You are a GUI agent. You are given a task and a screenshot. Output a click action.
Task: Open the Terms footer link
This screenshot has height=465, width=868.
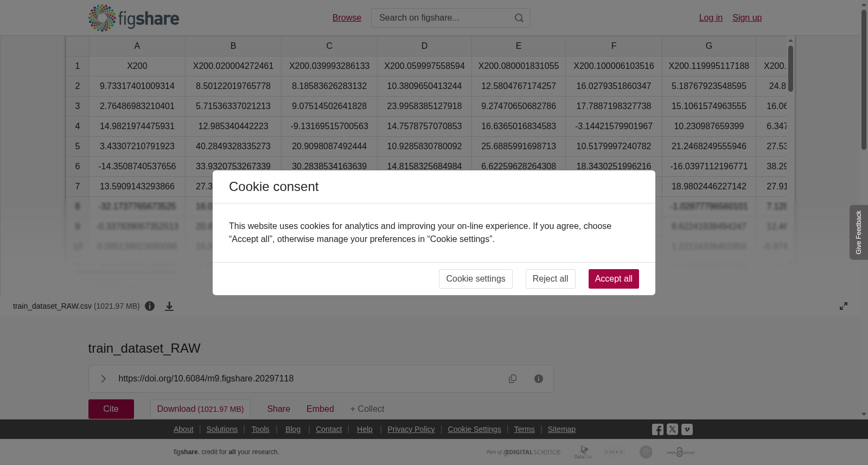(x=524, y=429)
